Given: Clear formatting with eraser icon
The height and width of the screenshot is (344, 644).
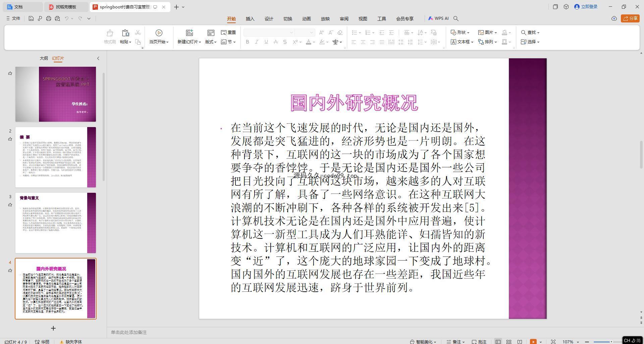Looking at the screenshot, I should coord(340,33).
